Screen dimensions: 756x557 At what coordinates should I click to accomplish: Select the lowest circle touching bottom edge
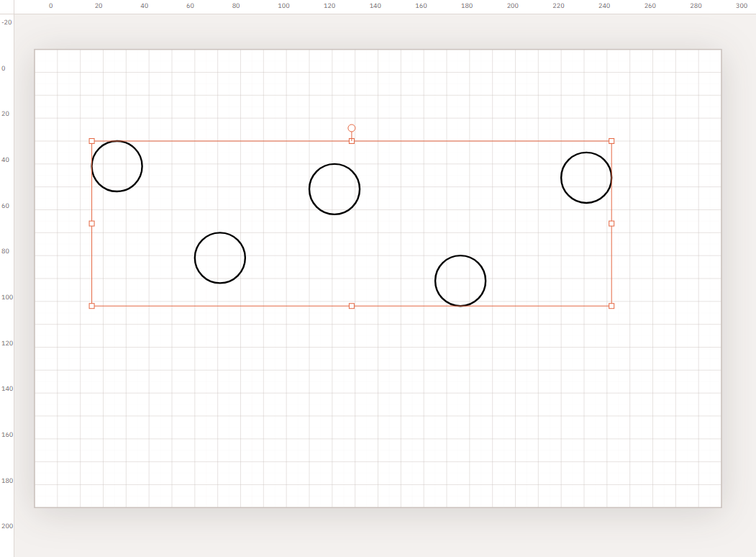[x=460, y=281]
